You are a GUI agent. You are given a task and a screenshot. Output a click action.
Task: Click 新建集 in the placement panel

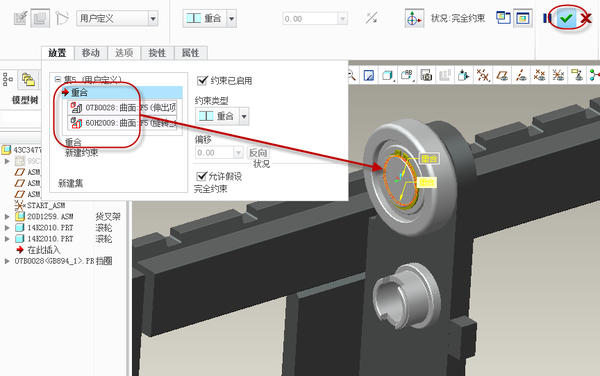70,183
